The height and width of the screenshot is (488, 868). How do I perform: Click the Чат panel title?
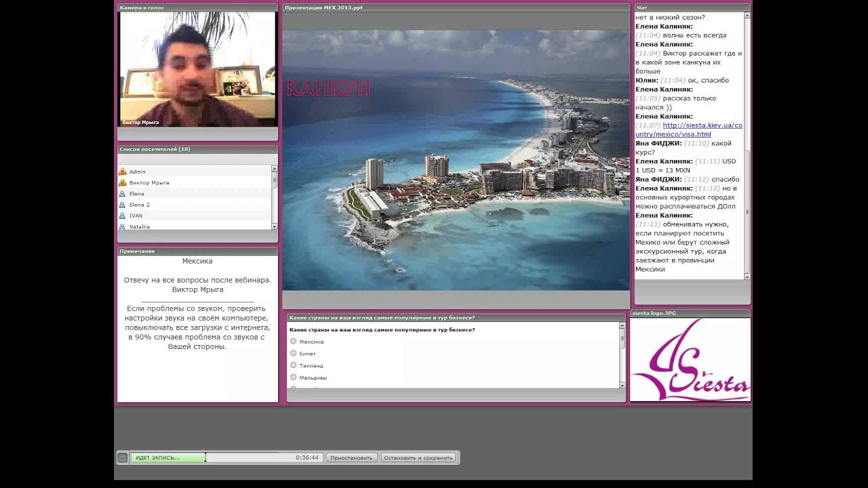[x=642, y=7]
